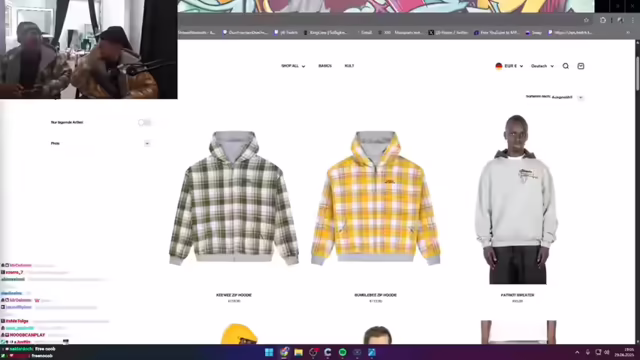Open the green plaid Keewee Zip Hoodie image
The image size is (640, 360).
point(234,198)
